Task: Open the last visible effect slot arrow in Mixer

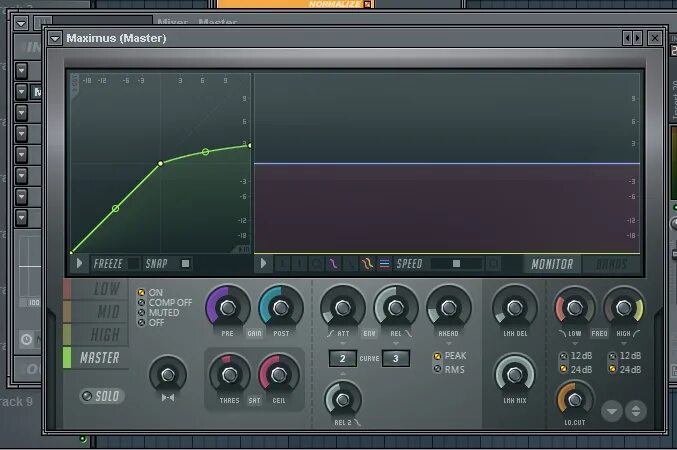Action: 21,218
